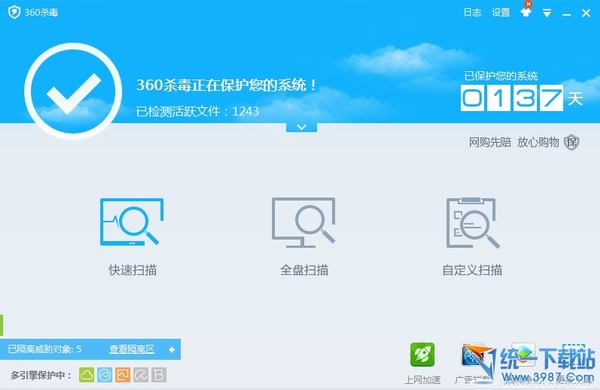Viewport: 600px width, 390px height.
Task: Click 已检测活跃文件：1243 text
Action: point(197,111)
